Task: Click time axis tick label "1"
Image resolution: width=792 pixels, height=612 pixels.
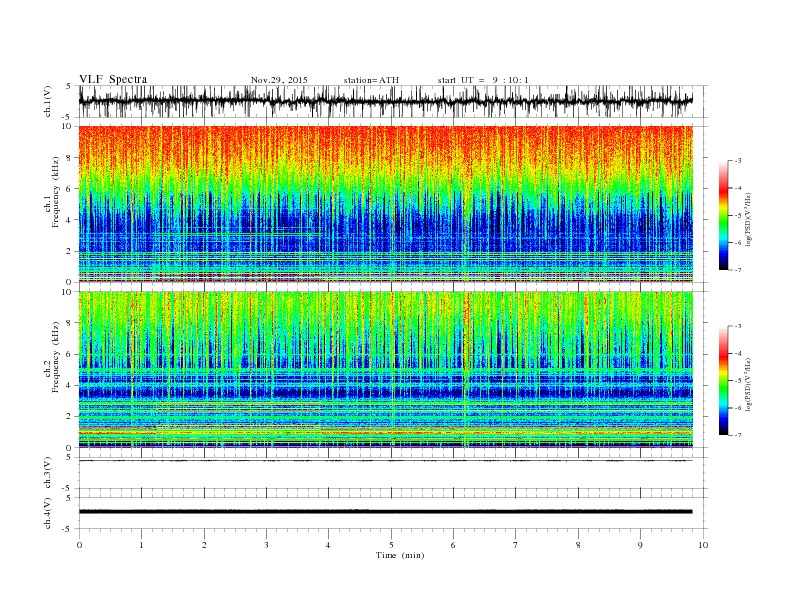Action: click(x=141, y=545)
